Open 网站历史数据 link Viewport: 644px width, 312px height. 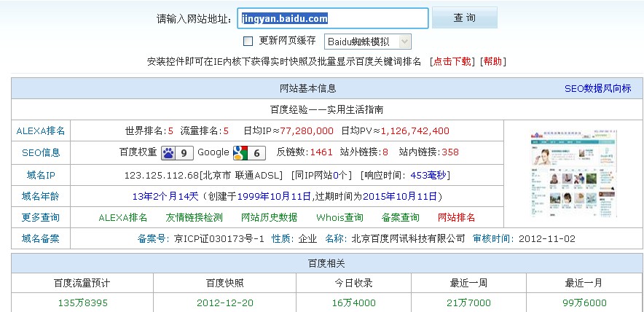click(x=269, y=217)
